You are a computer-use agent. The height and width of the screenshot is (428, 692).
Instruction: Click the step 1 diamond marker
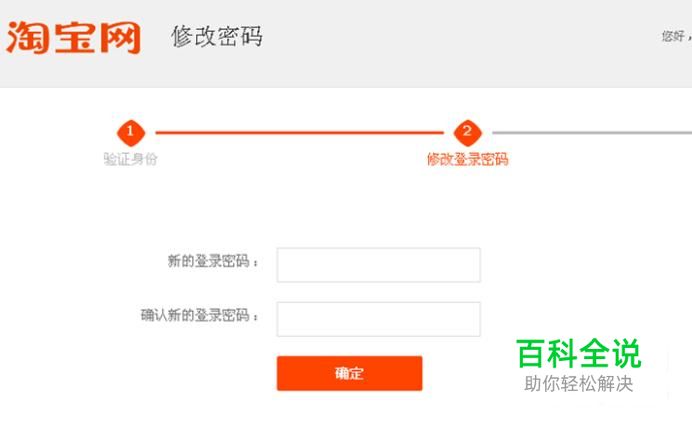tap(131, 132)
